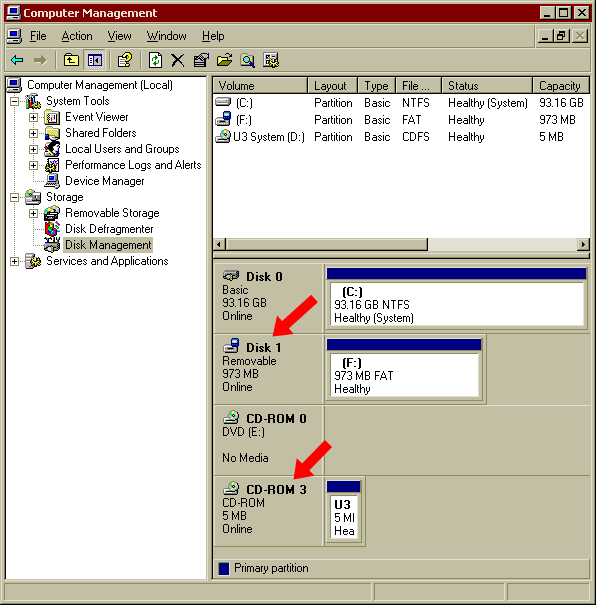Expand Local Users and Groups node
Screen dimensions: 596x605
[33, 149]
